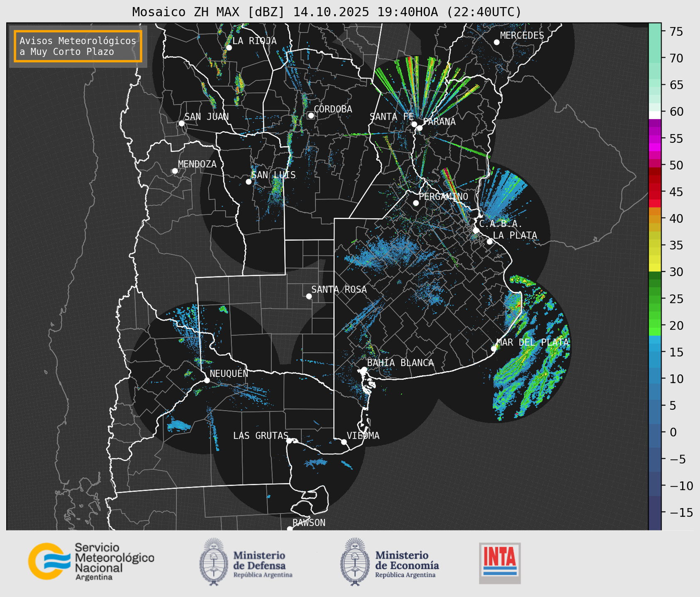The image size is (700, 597).
Task: Click the Ministerio de Economía emblem
Action: 354,562
